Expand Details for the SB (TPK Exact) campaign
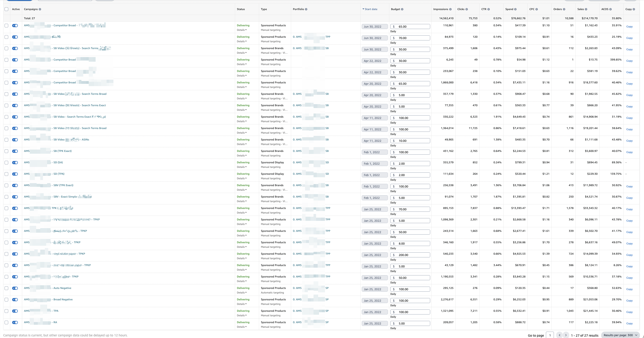The height and width of the screenshot is (338, 644). pos(242,156)
